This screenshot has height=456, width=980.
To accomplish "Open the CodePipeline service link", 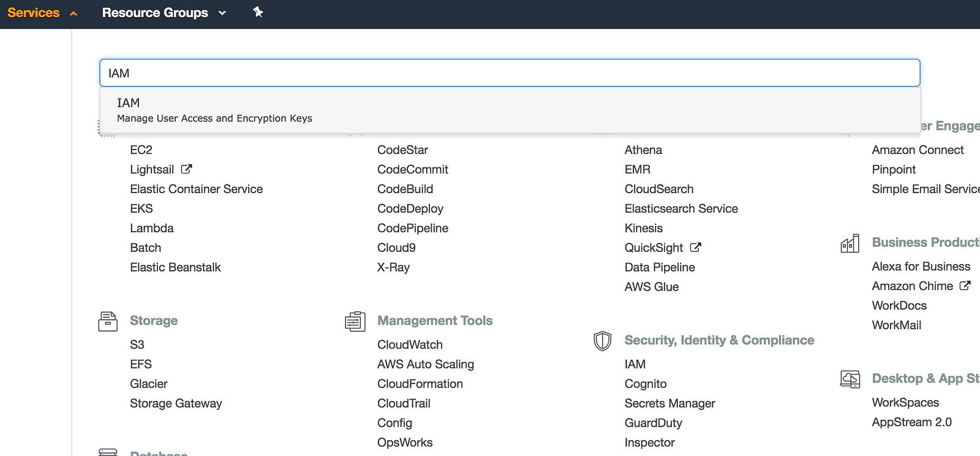I will pos(412,229).
